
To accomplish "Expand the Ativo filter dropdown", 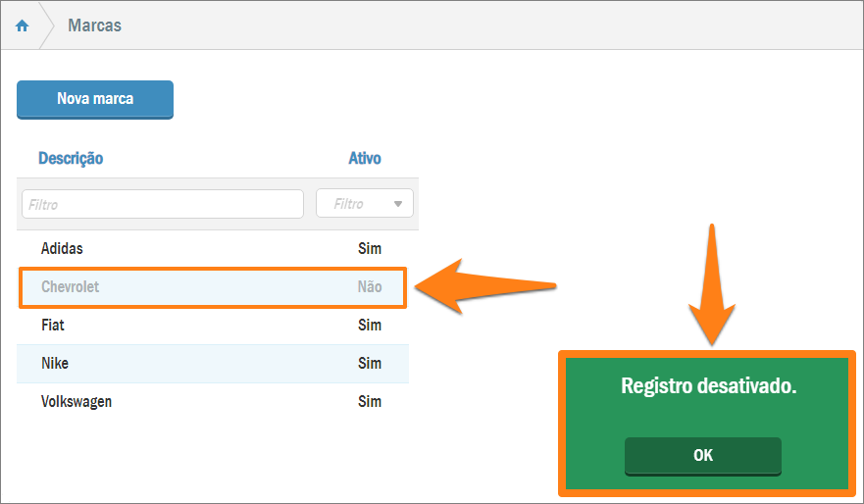I will (364, 204).
